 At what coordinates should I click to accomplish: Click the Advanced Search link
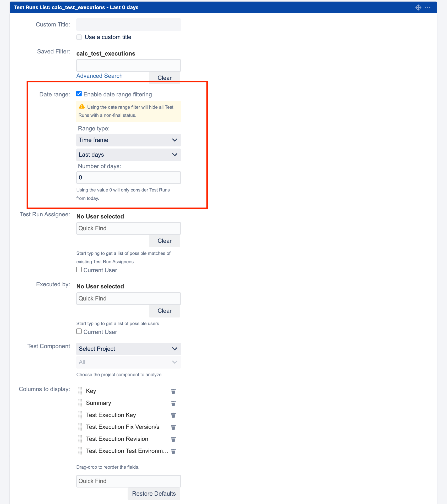99,76
